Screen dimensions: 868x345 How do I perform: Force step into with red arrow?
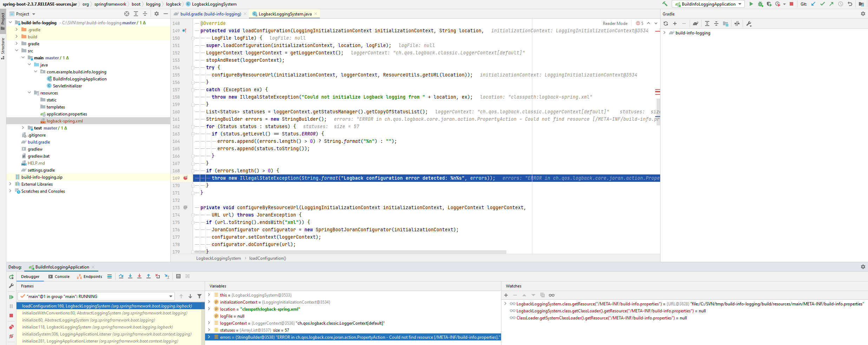tap(139, 276)
